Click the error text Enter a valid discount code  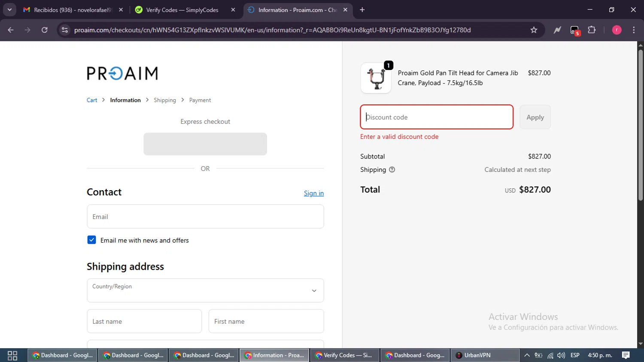(399, 137)
